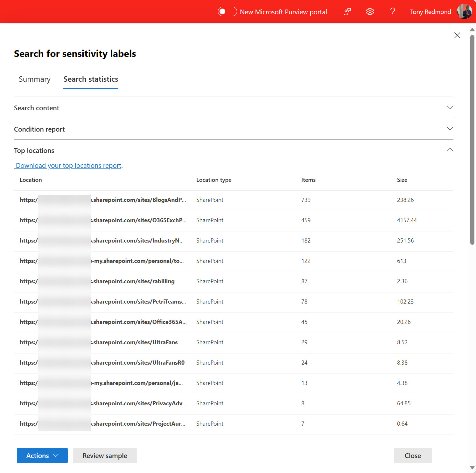
Task: Switch to the Summary tab
Action: tap(35, 79)
